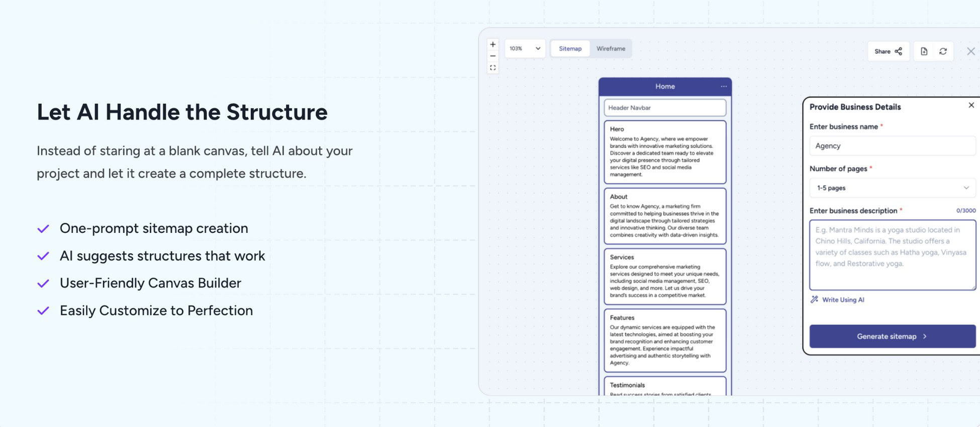This screenshot has width=980, height=427.
Task: Click the Write Using AI link
Action: click(x=843, y=300)
